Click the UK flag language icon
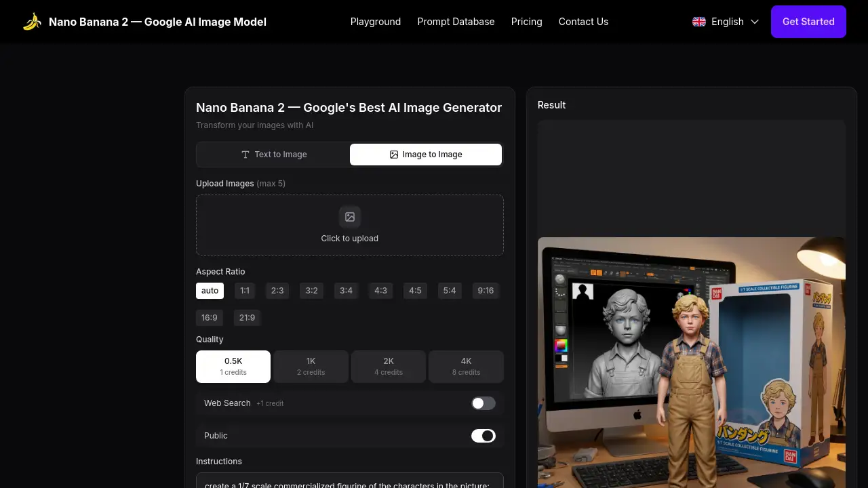The width and height of the screenshot is (868, 488). (x=699, y=22)
